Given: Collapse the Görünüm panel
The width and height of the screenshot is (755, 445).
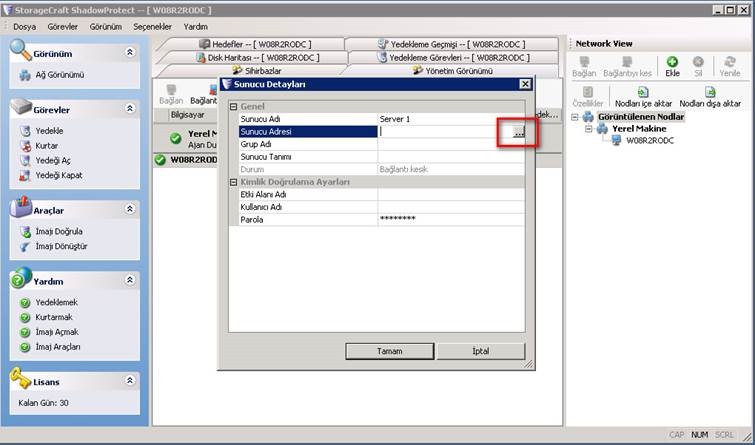Looking at the screenshot, I should tap(130, 52).
